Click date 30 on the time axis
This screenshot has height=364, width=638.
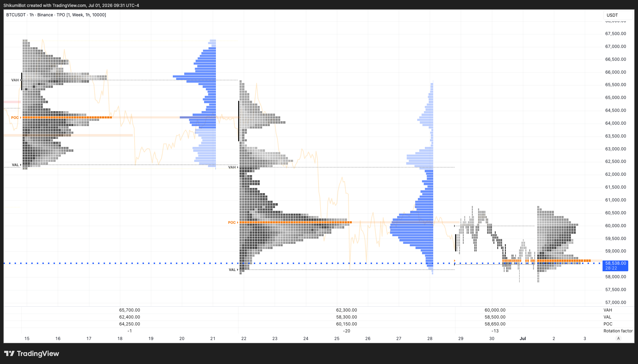(492, 338)
